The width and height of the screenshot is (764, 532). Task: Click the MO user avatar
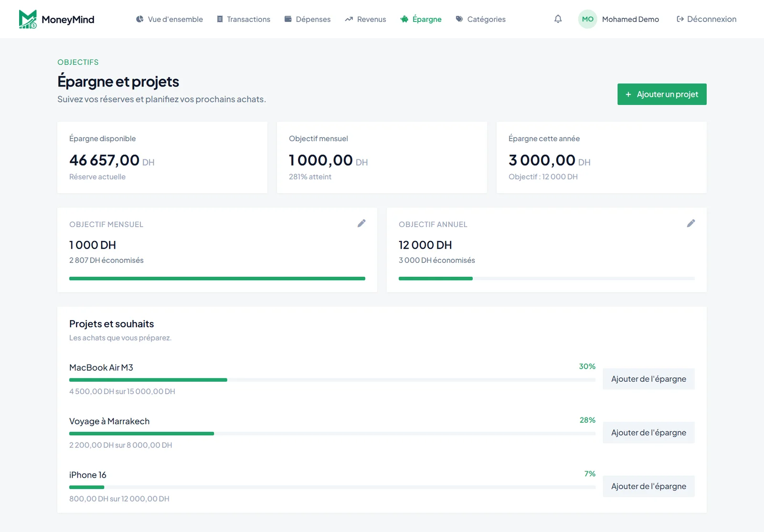(588, 19)
